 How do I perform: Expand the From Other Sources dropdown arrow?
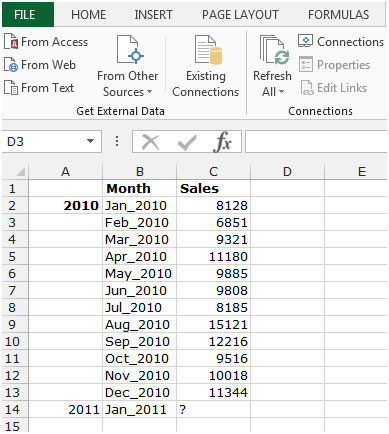(x=149, y=92)
